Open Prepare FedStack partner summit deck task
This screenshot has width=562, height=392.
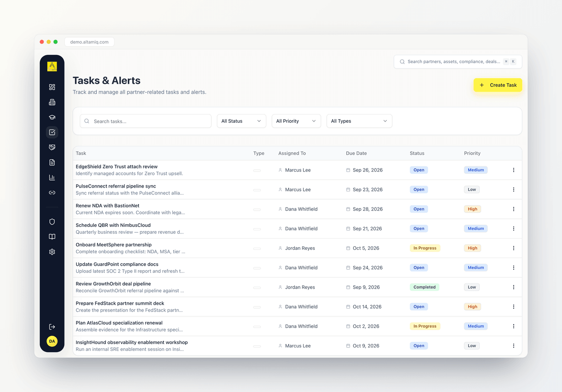pyautogui.click(x=120, y=303)
